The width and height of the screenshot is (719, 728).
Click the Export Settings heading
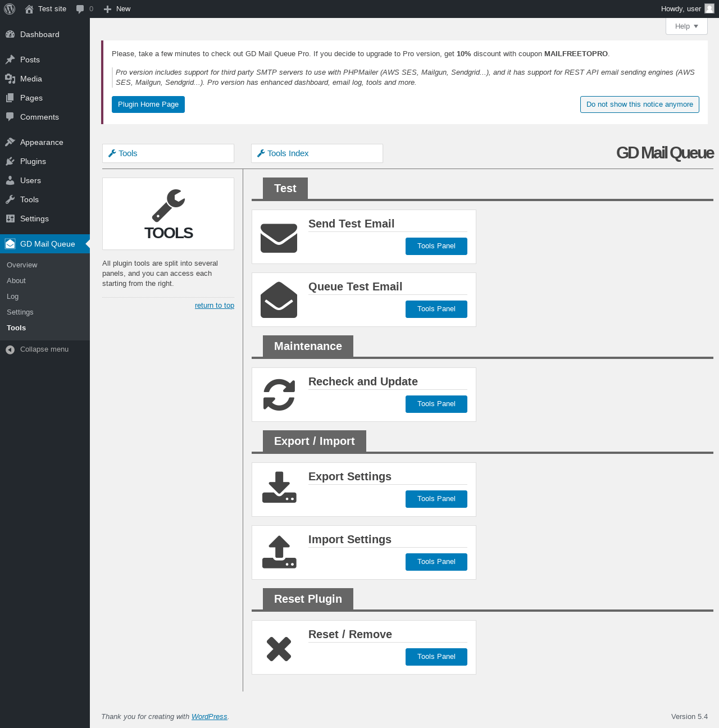350,476
